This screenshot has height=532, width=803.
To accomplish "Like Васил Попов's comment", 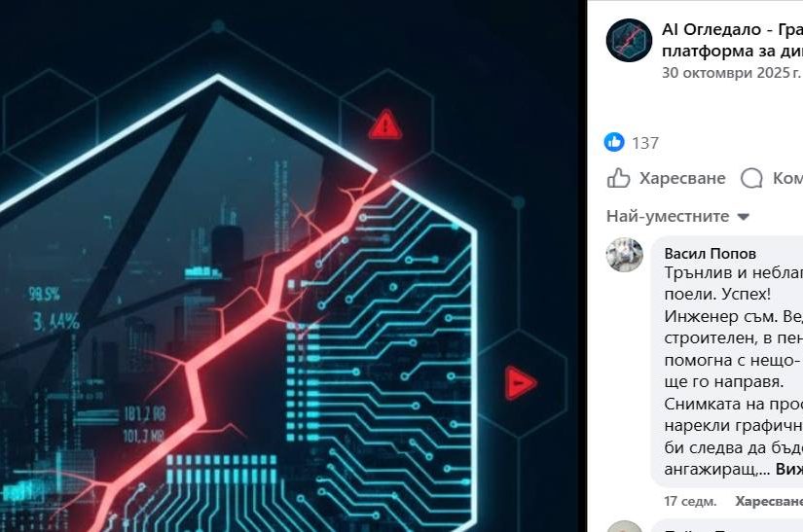I will pos(769,501).
